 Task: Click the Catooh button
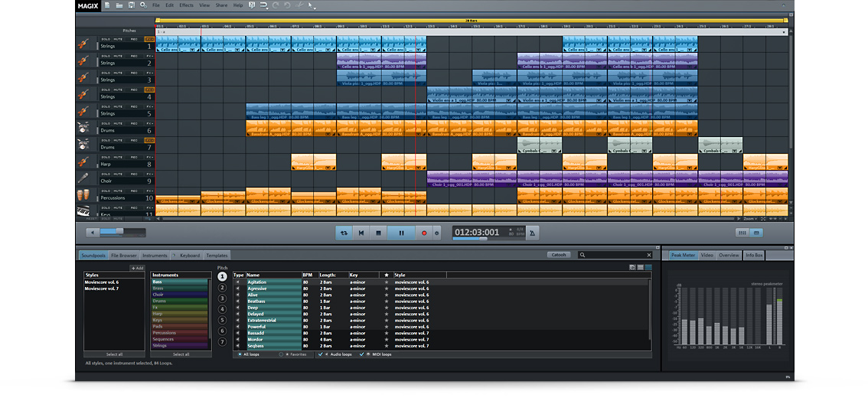[x=560, y=255]
